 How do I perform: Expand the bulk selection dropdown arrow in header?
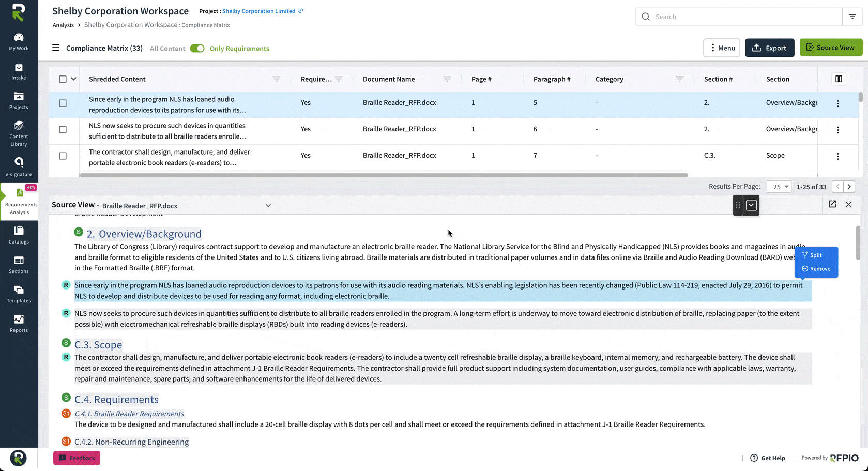[73, 79]
